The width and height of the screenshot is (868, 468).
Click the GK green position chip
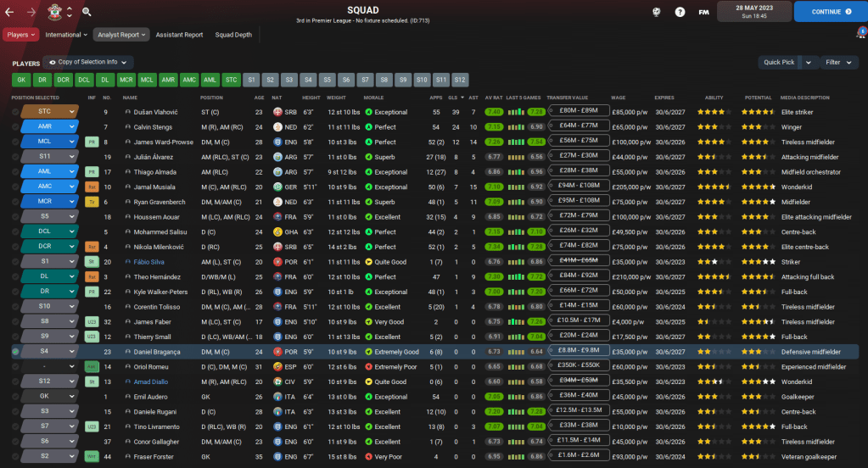coord(21,80)
